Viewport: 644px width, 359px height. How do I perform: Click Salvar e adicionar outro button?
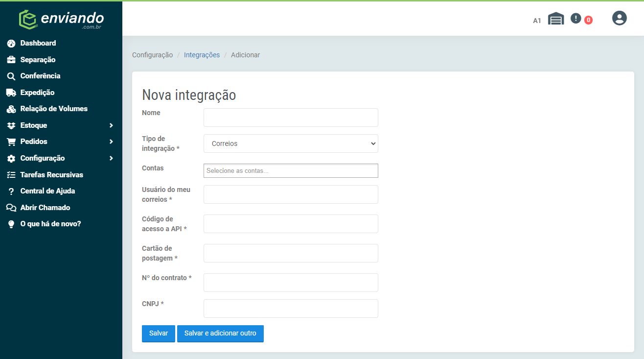[x=220, y=334]
